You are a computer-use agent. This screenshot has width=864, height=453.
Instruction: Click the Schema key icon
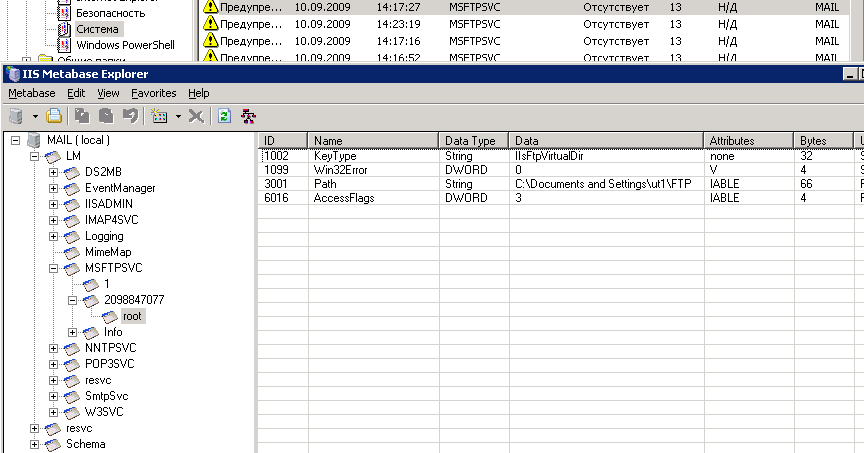[53, 444]
